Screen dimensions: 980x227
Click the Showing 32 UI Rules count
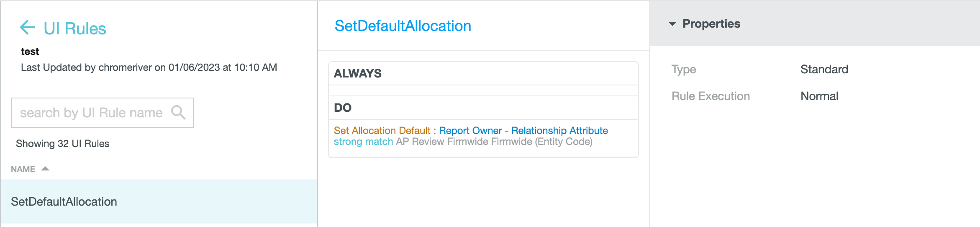tap(62, 144)
